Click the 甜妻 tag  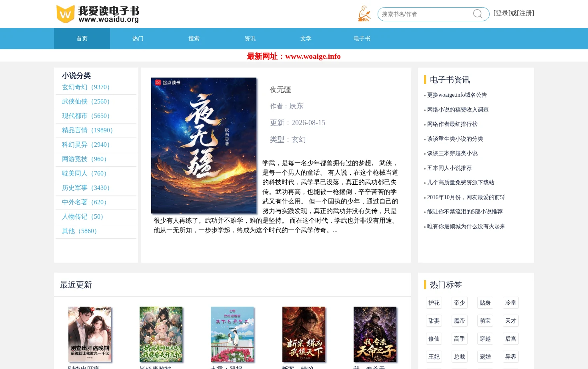click(434, 321)
